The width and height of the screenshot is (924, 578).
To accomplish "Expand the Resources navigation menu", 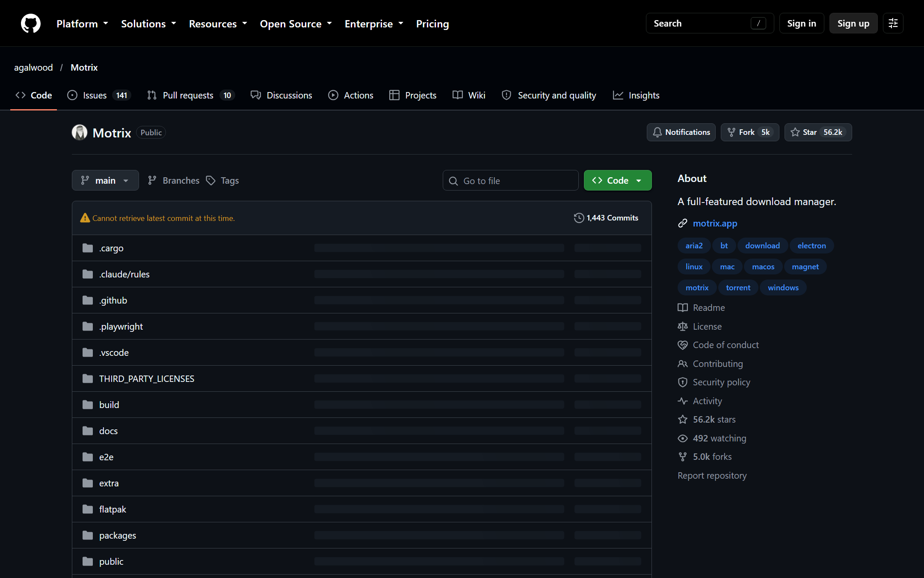I will [x=218, y=24].
